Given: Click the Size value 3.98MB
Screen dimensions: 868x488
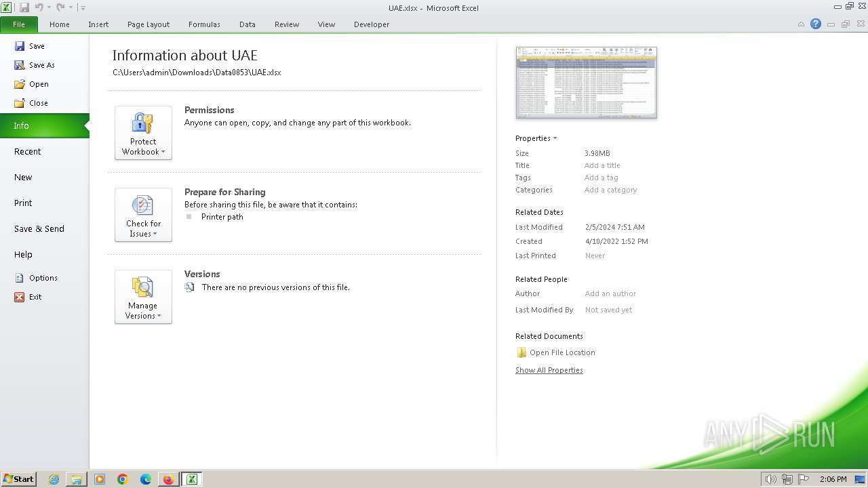Looking at the screenshot, I should [x=597, y=153].
